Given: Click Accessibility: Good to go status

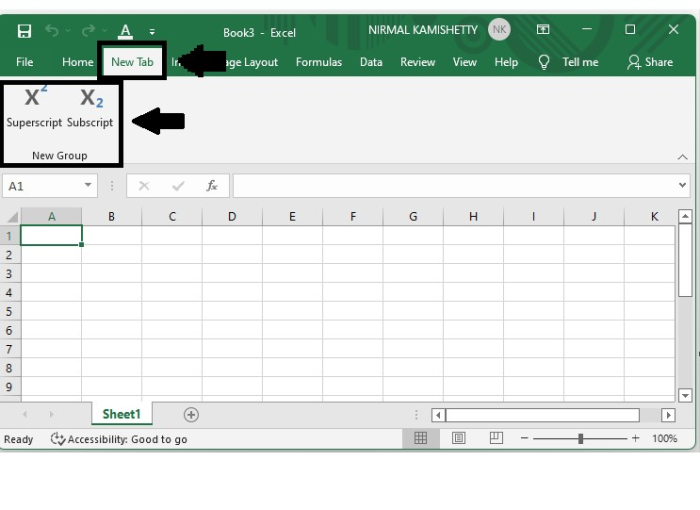Looking at the screenshot, I should 119,439.
